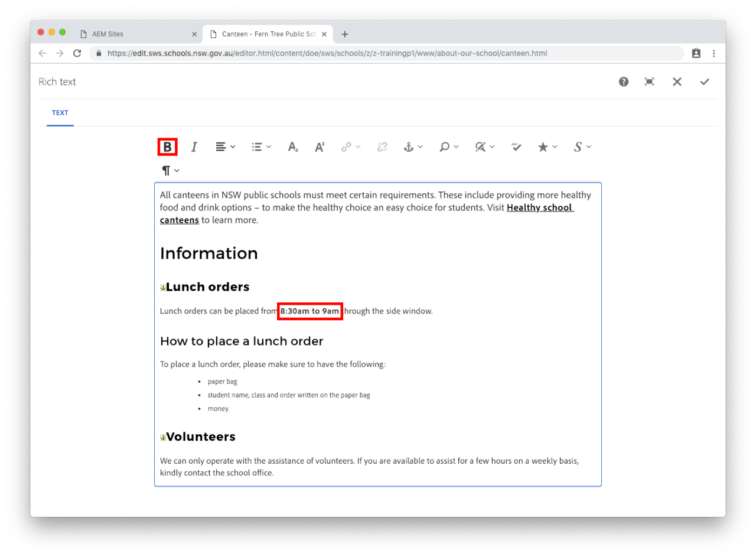This screenshot has height=557, width=756.
Task: Click the Volunteers heading
Action: 201,437
